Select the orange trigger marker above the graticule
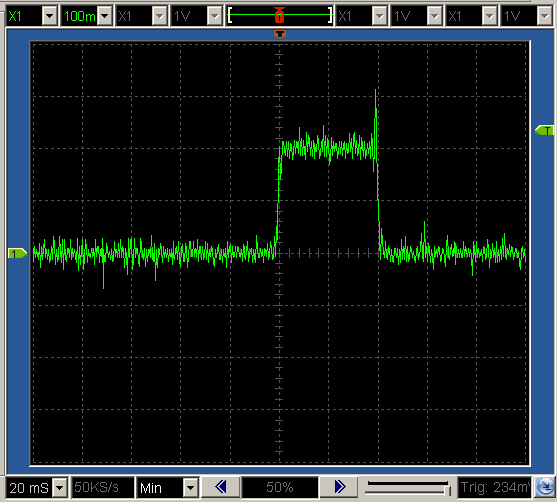Viewport: 557px width, 502px height. [x=280, y=34]
